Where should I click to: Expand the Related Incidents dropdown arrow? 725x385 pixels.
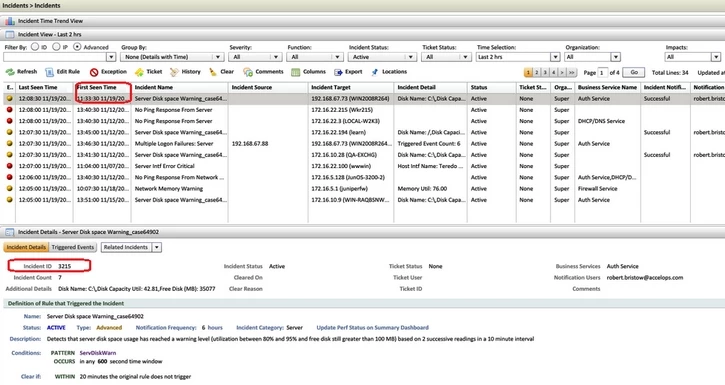click(157, 247)
